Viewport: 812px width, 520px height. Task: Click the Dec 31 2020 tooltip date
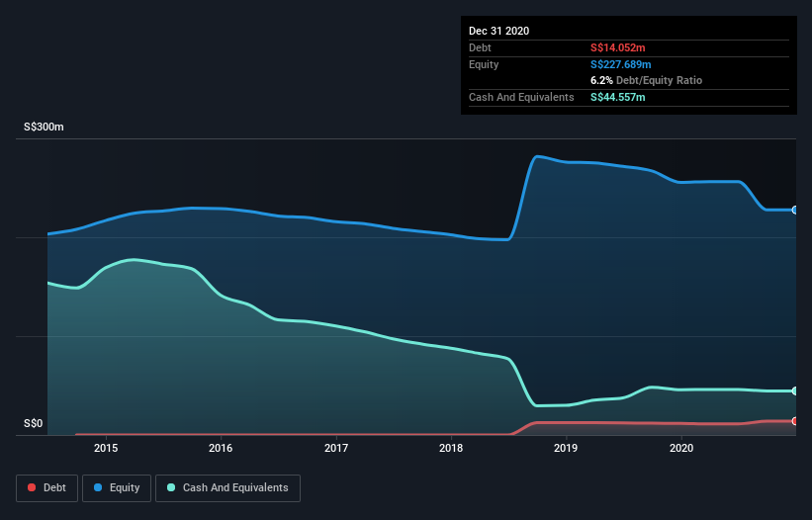tap(498, 31)
